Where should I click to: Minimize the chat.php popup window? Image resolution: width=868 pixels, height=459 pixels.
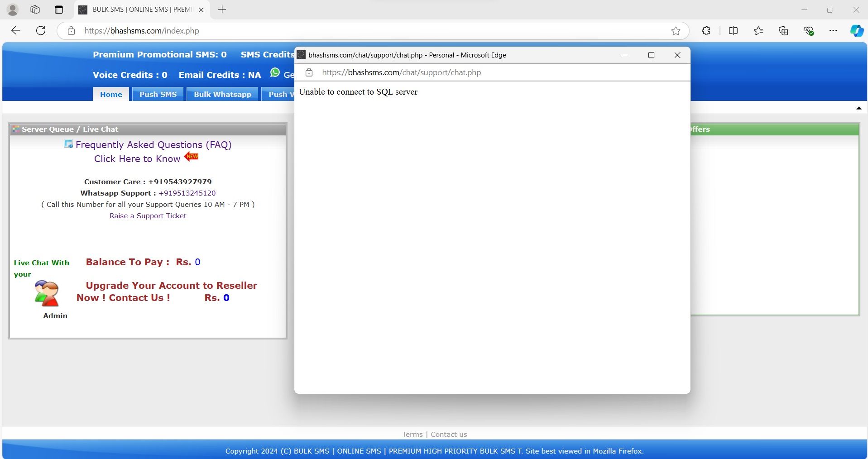point(626,55)
